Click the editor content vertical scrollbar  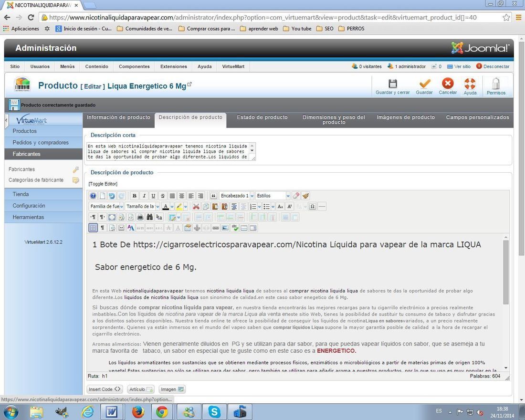[x=505, y=272]
